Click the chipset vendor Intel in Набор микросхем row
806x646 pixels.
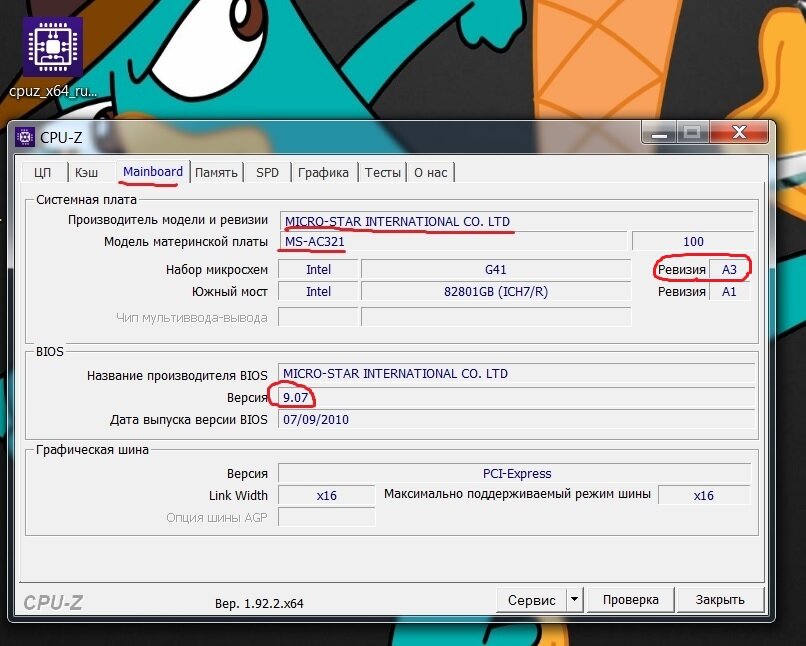(318, 269)
